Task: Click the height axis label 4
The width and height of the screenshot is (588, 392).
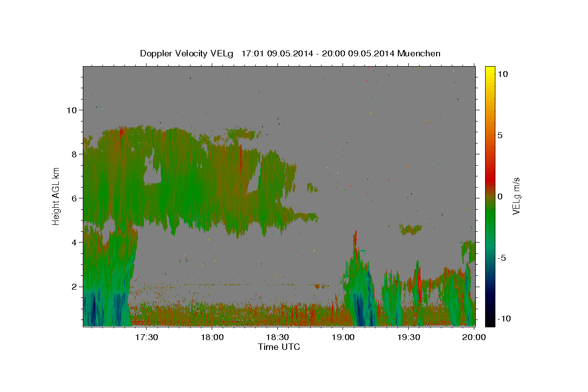Action: coord(75,243)
